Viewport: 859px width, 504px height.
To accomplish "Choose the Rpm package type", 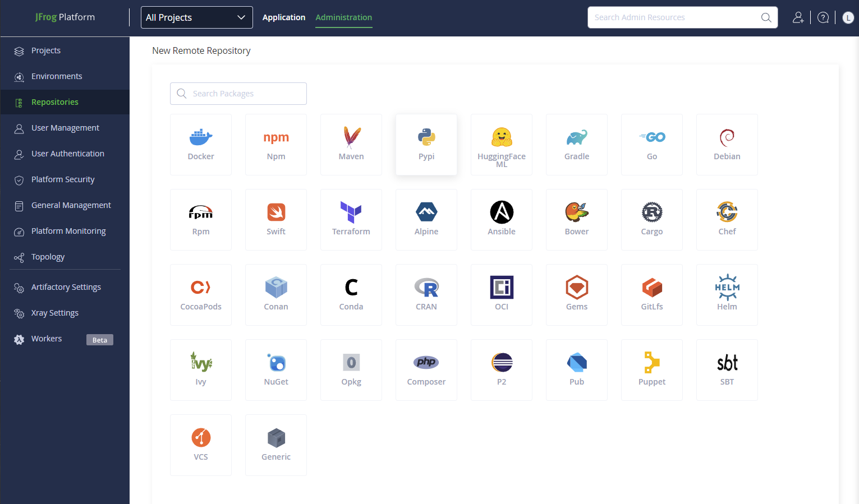I will coord(201,220).
